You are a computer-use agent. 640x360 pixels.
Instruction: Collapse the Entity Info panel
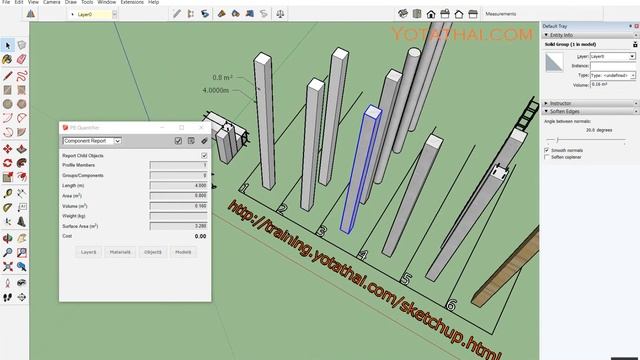[x=546, y=35]
